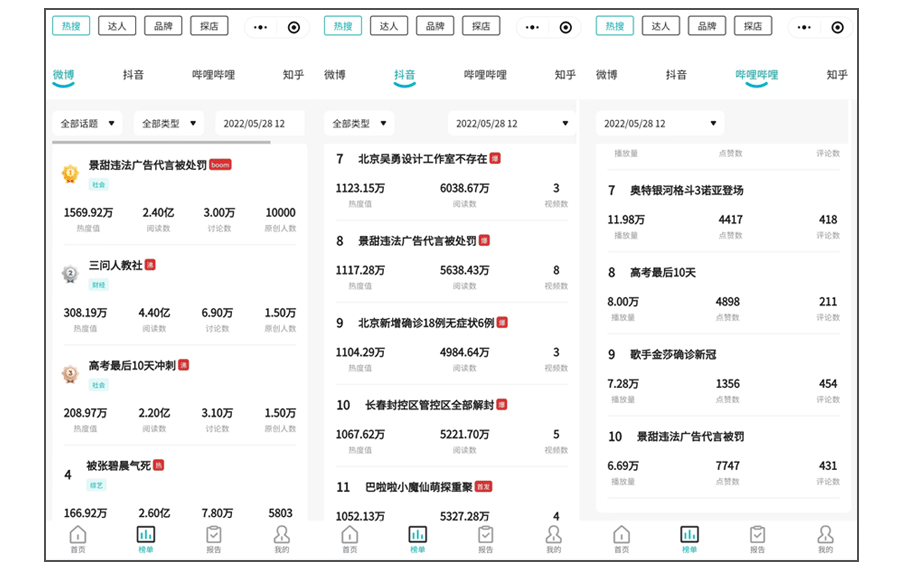Screen dimensions: 900x573
Task: Select the active 哔哩哔哩 tab on Bilibili screen
Action: coord(757,75)
